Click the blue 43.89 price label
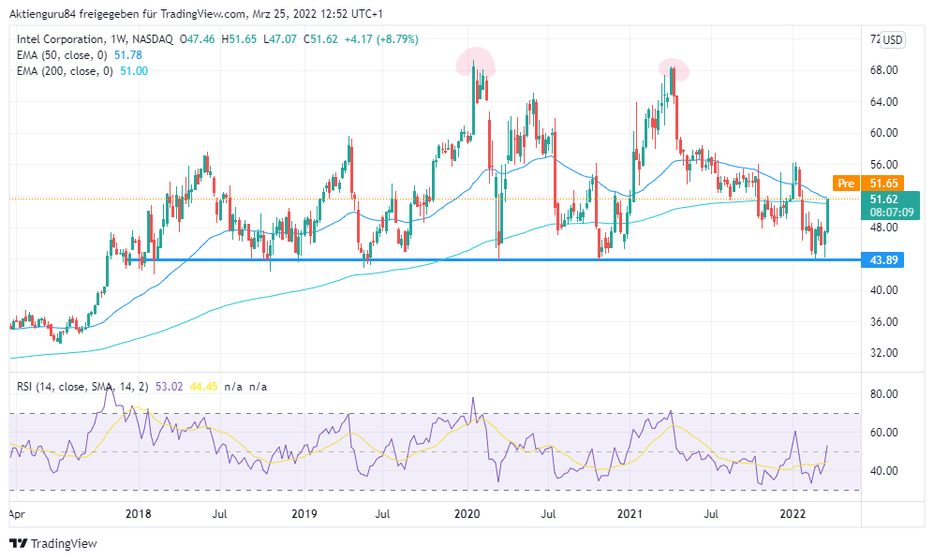This screenshot has width=934, height=560. [882, 260]
